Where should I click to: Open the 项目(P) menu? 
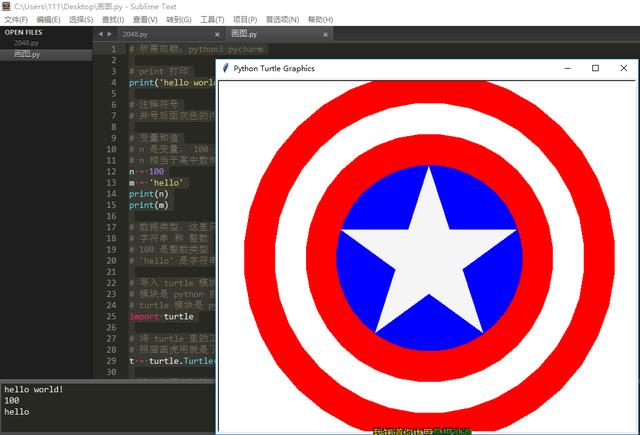(245, 20)
